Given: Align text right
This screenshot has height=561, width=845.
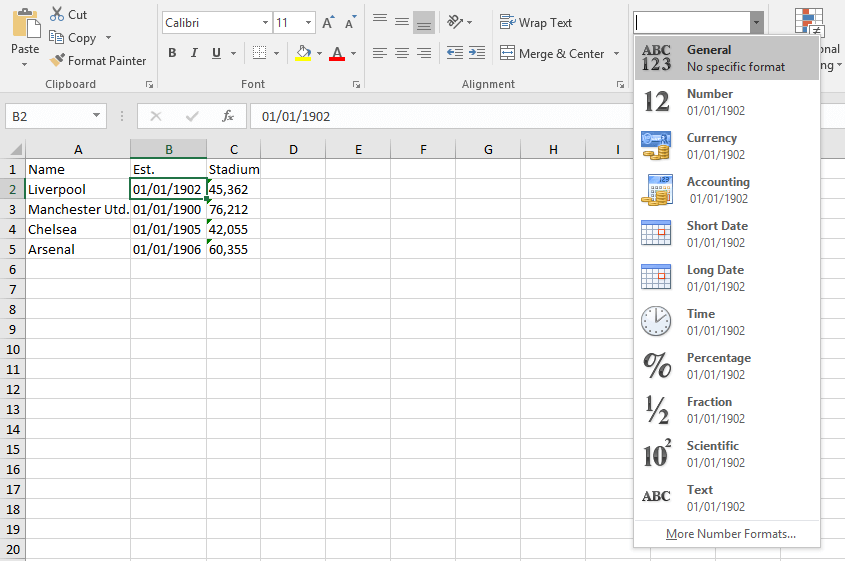Looking at the screenshot, I should pos(424,53).
